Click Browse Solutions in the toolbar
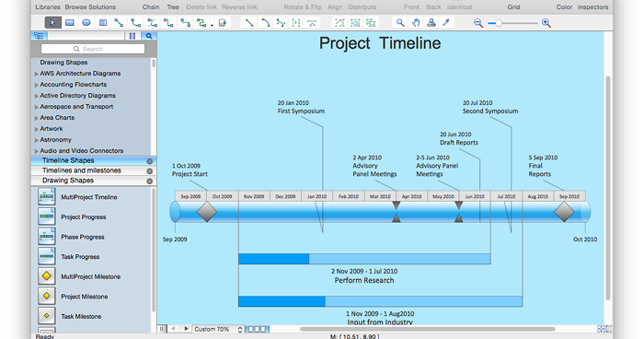 [90, 7]
